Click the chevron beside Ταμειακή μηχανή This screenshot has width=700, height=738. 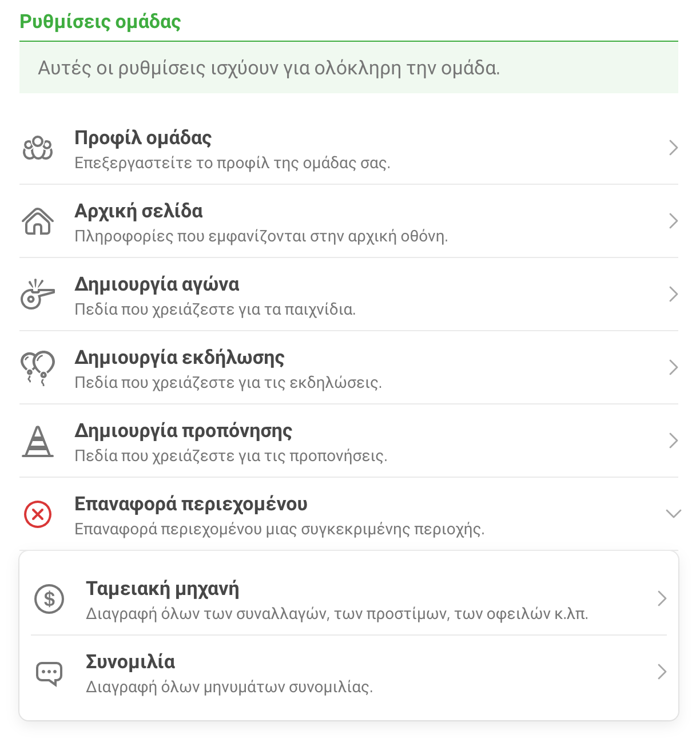tap(662, 598)
